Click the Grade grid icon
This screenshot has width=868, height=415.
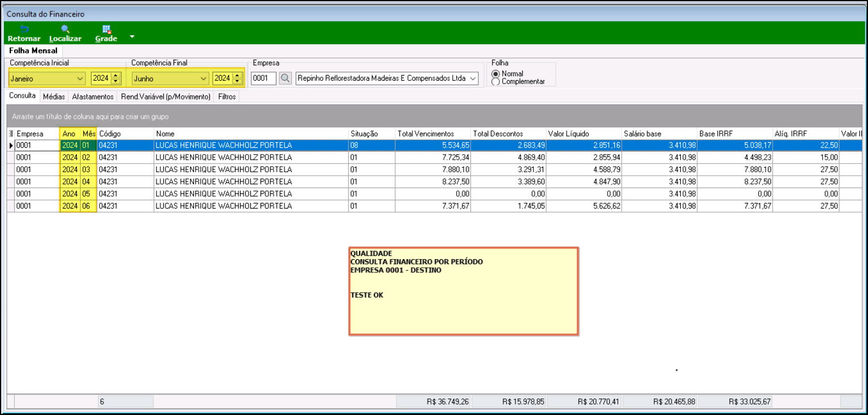click(x=106, y=34)
